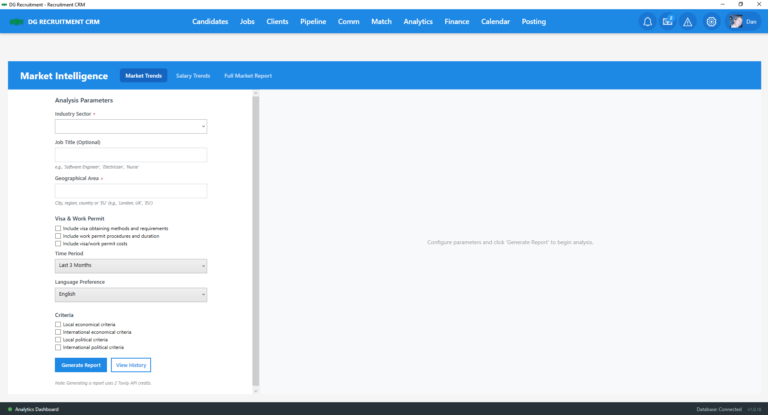Open the Full Market Report tab
This screenshot has height=415, width=768.
coord(247,76)
